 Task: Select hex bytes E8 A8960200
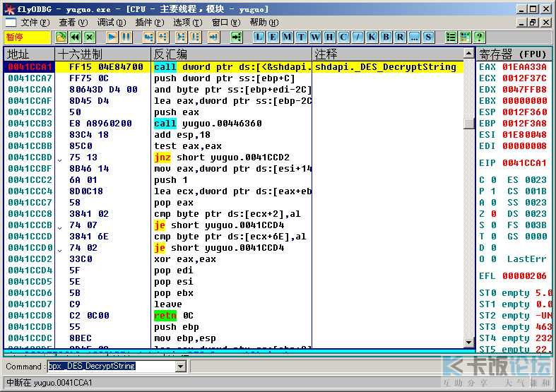coord(101,124)
